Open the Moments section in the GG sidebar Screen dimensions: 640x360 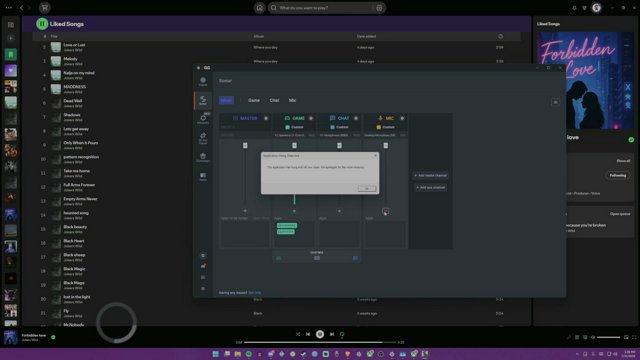(203, 119)
